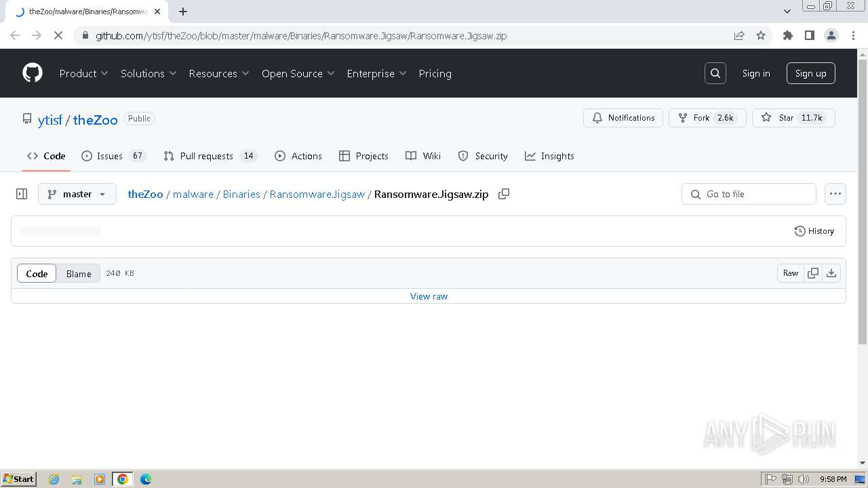Switch to the Code tab
Screen dimensions: 868x488
coord(46,156)
